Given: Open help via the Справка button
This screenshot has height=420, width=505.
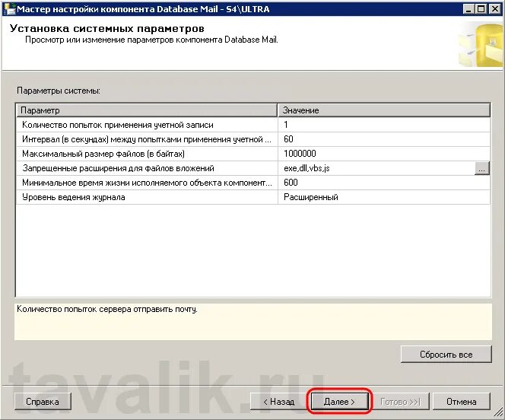Looking at the screenshot, I should click(43, 402).
